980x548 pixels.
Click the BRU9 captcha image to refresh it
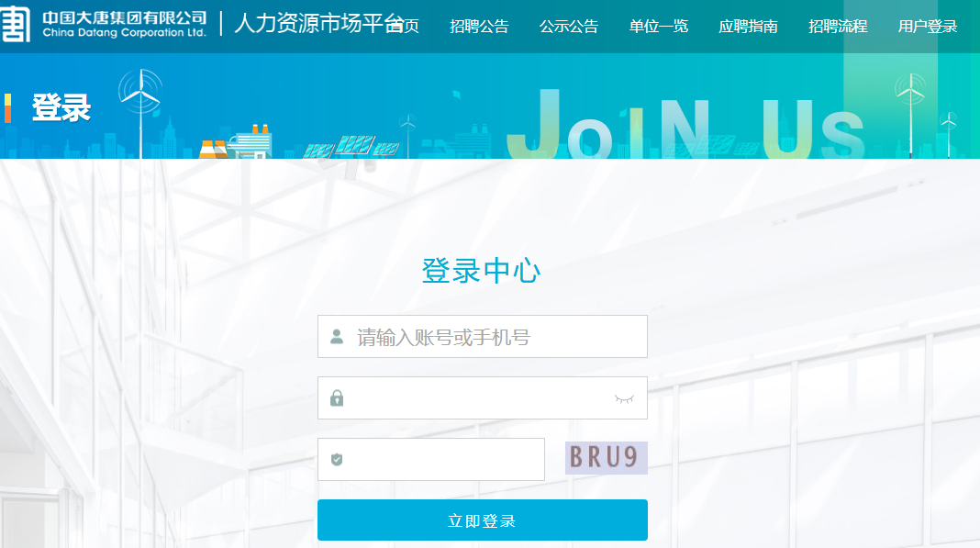click(606, 459)
